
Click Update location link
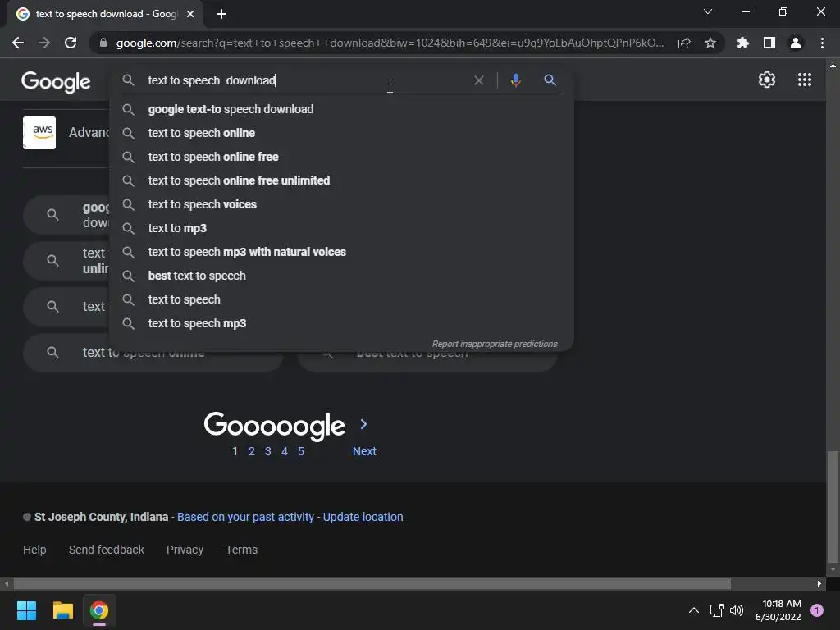click(363, 517)
